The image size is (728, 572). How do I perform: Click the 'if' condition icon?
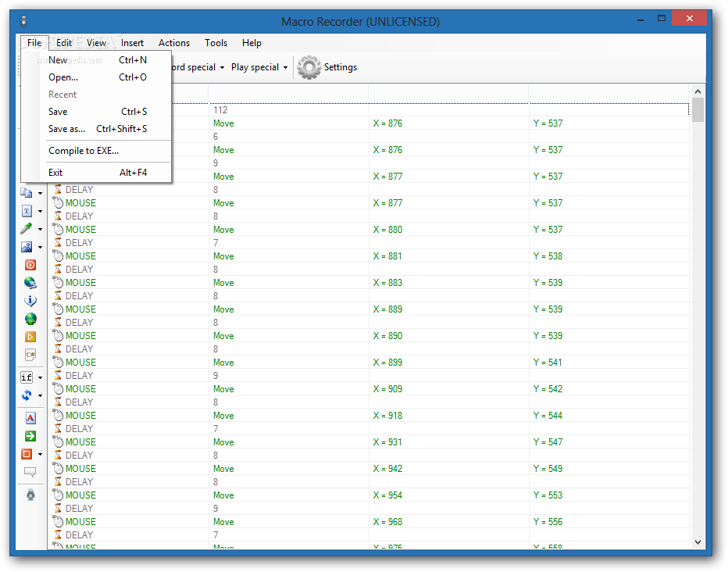pos(27,377)
